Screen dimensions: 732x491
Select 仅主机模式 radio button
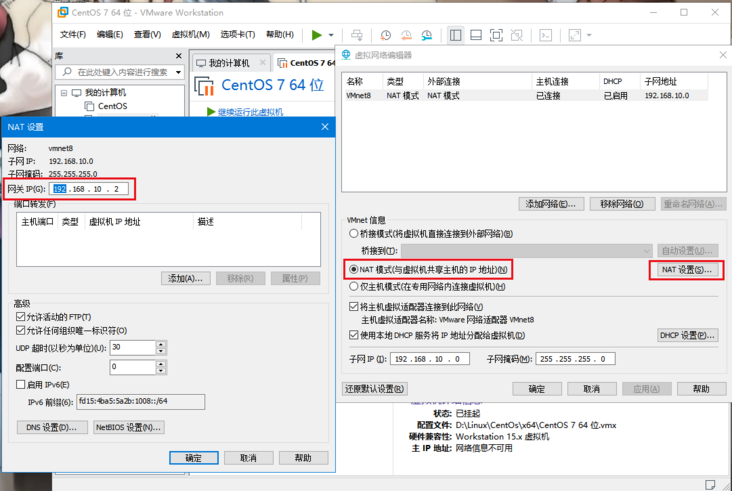353,286
